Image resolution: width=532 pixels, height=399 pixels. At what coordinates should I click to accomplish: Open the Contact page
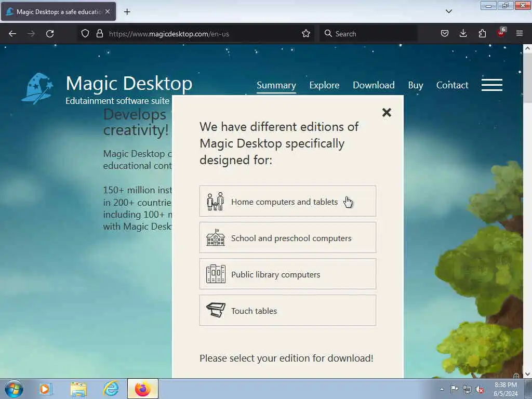(x=452, y=85)
